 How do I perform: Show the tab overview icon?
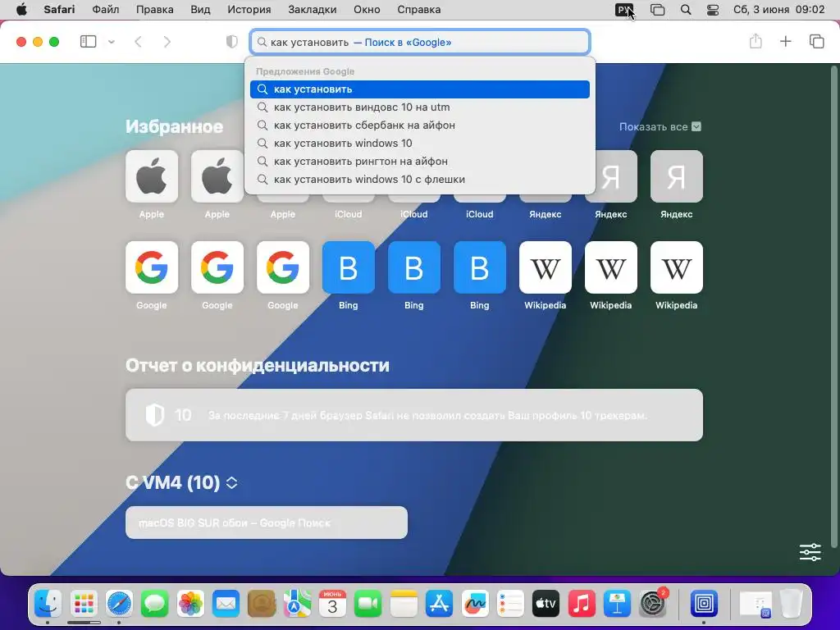(816, 41)
